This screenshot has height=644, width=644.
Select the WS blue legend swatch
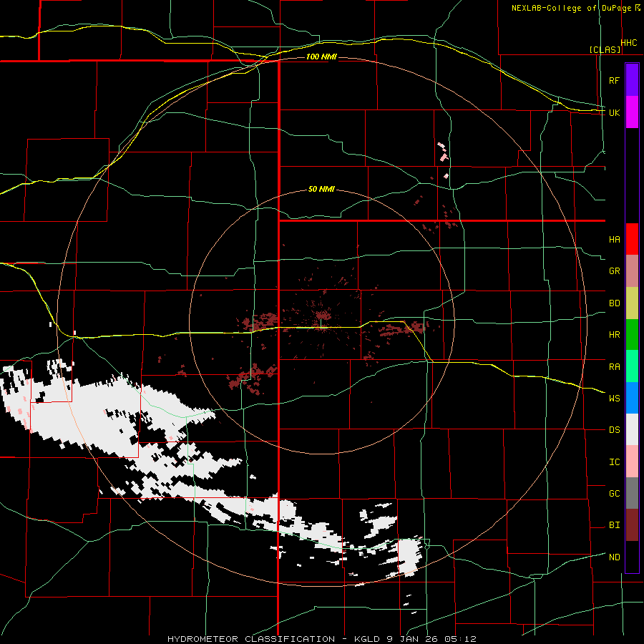tap(632, 398)
